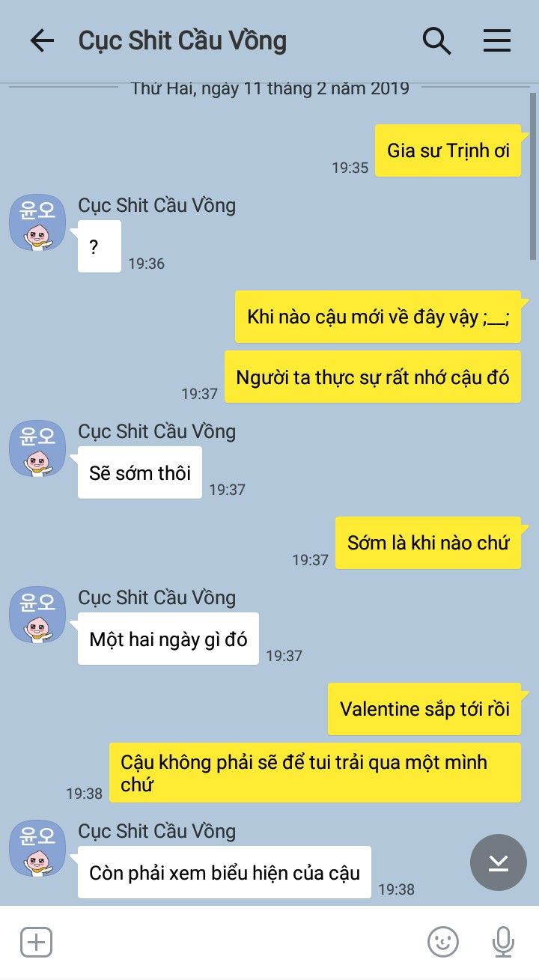Image resolution: width=539 pixels, height=980 pixels.
Task: Go back using the left arrow
Action: click(x=42, y=40)
